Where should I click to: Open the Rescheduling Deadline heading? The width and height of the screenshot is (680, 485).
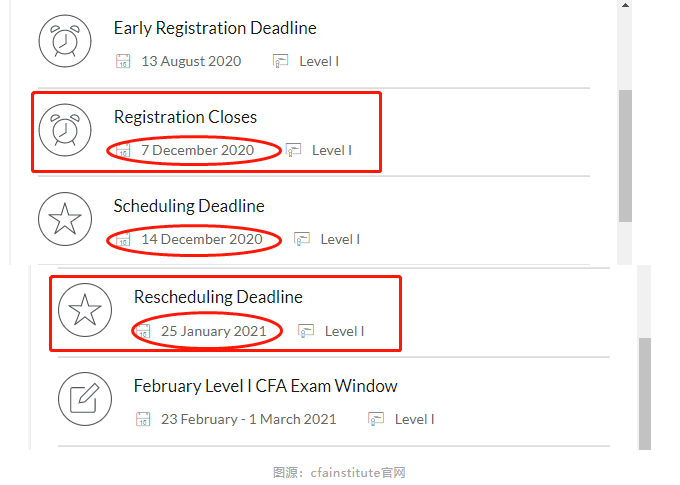[x=218, y=297]
